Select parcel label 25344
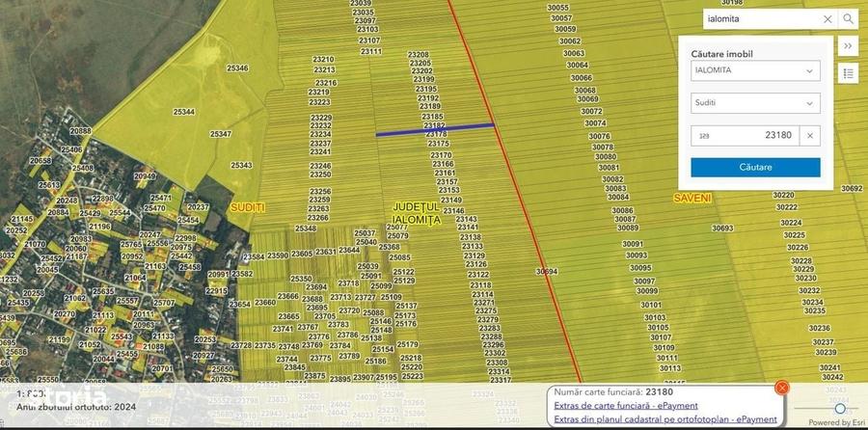The width and height of the screenshot is (868, 430). pyautogui.click(x=184, y=112)
